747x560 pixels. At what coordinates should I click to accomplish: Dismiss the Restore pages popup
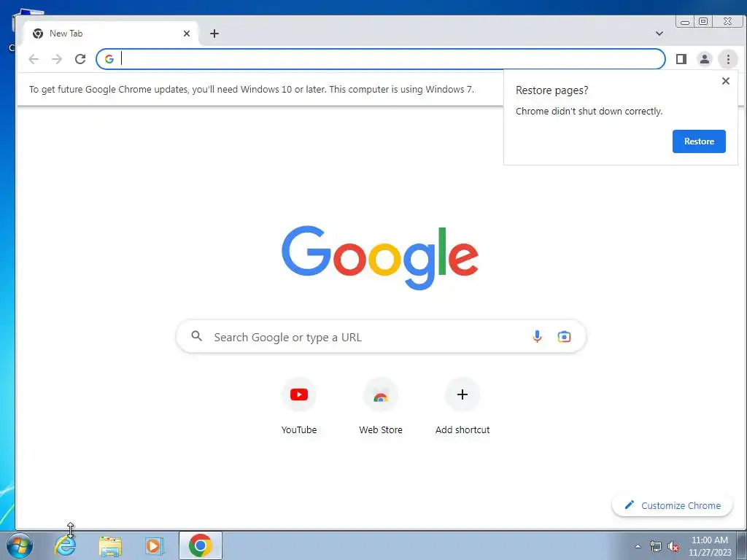(x=726, y=81)
